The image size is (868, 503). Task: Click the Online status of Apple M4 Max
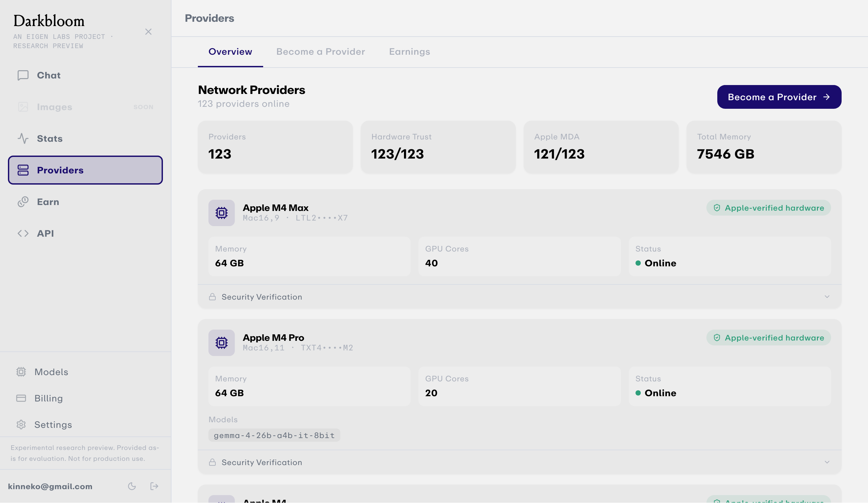point(656,263)
